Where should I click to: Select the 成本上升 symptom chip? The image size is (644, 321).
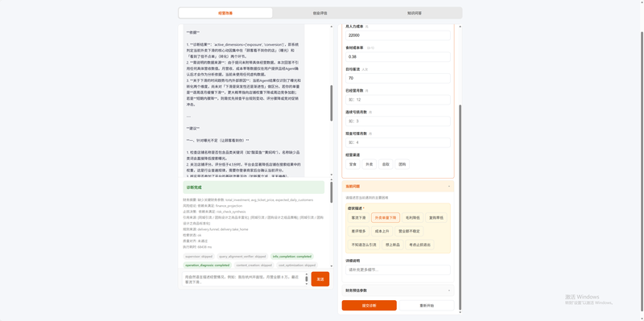tap(382, 231)
